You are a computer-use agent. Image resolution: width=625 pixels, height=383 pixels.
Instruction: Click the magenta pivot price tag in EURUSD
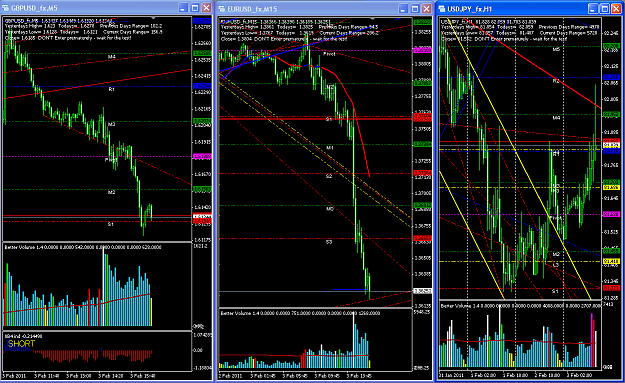point(422,50)
